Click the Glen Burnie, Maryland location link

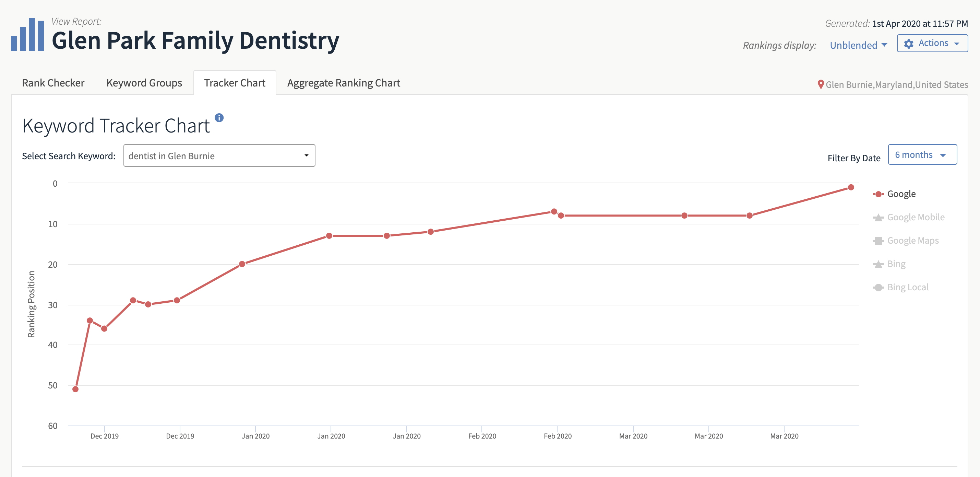897,84
